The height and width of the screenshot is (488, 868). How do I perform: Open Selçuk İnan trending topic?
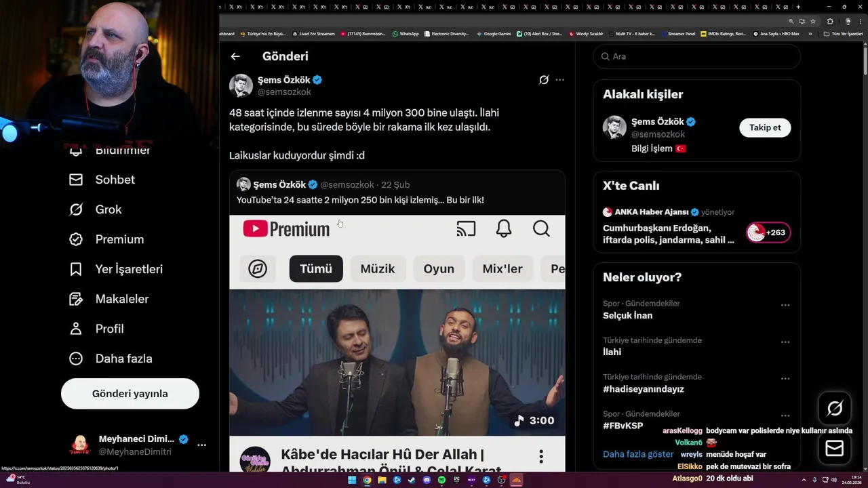pyautogui.click(x=627, y=316)
